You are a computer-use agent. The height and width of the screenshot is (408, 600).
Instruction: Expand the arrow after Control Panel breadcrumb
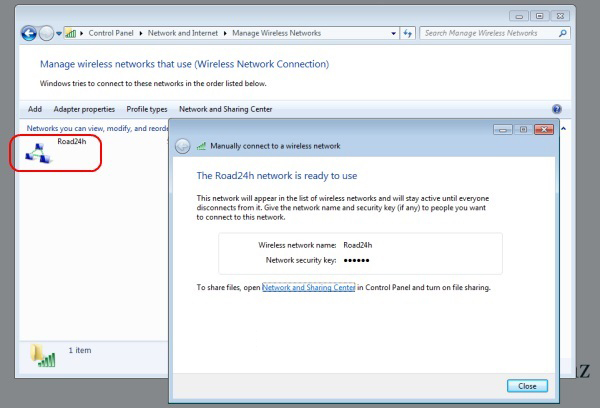pyautogui.click(x=141, y=34)
